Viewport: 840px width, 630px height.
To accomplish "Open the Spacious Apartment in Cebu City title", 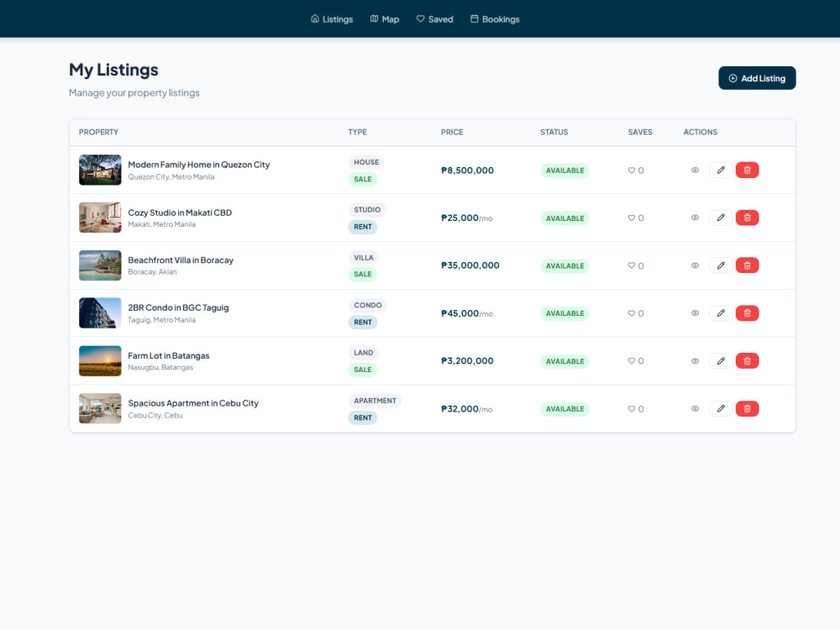I will pyautogui.click(x=193, y=403).
